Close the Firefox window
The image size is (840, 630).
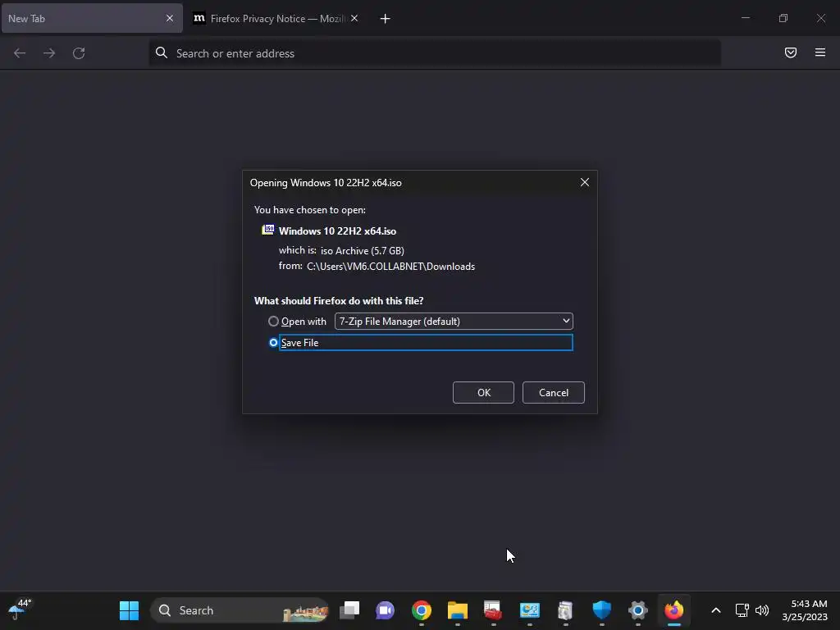coord(820,18)
